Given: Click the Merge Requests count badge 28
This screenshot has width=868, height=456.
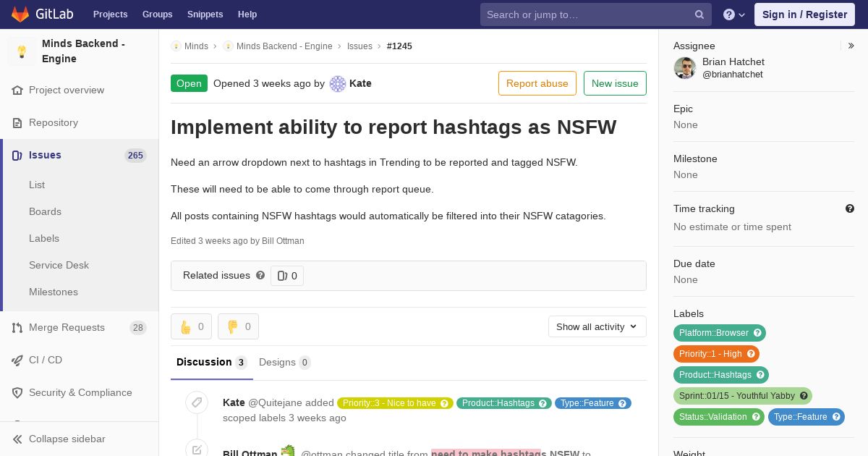Looking at the screenshot, I should coord(138,328).
